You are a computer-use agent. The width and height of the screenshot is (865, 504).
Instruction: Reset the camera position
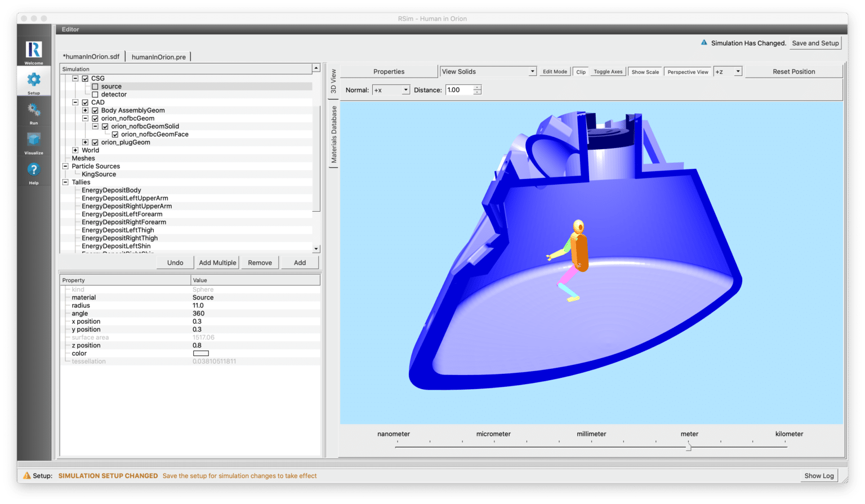pos(793,71)
